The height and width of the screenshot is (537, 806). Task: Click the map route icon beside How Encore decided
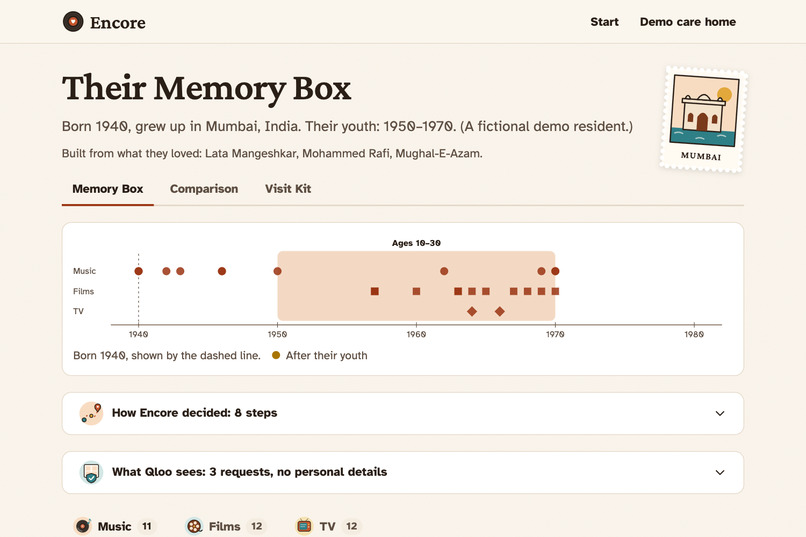[x=91, y=413]
